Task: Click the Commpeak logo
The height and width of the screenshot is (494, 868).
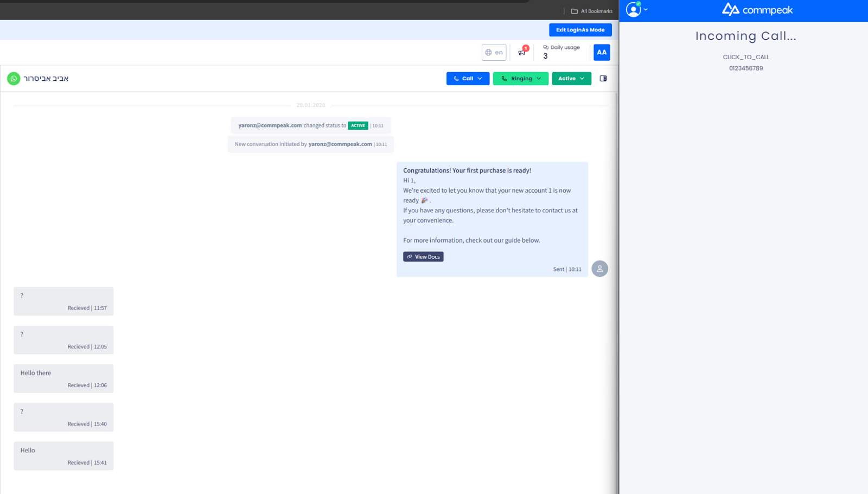Action: click(x=757, y=10)
